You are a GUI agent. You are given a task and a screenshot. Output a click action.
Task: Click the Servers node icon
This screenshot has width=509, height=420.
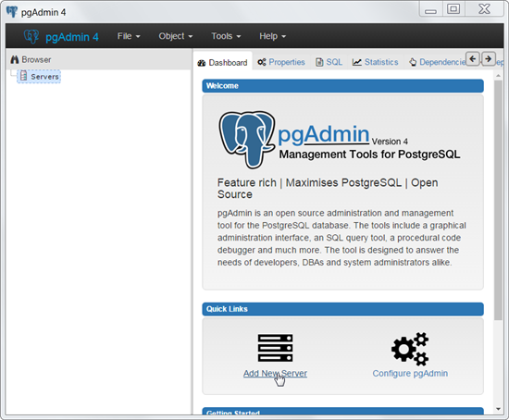pyautogui.click(x=23, y=76)
